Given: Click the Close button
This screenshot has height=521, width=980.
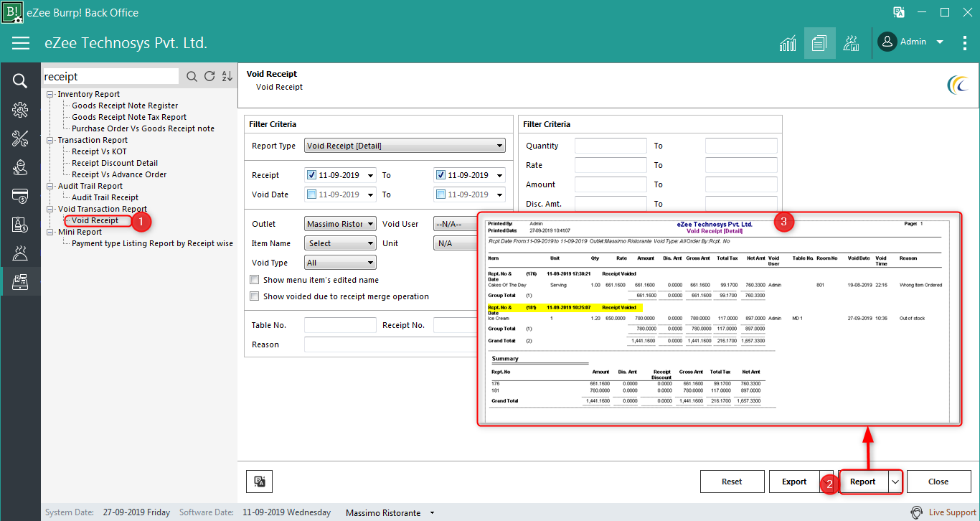Looking at the screenshot, I should pos(938,482).
